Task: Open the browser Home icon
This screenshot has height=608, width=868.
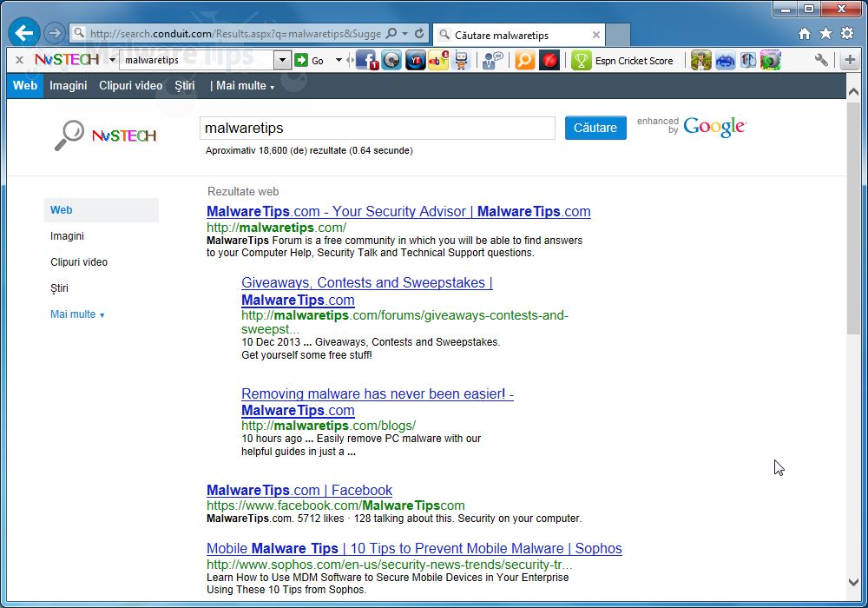Action: pyautogui.click(x=805, y=34)
